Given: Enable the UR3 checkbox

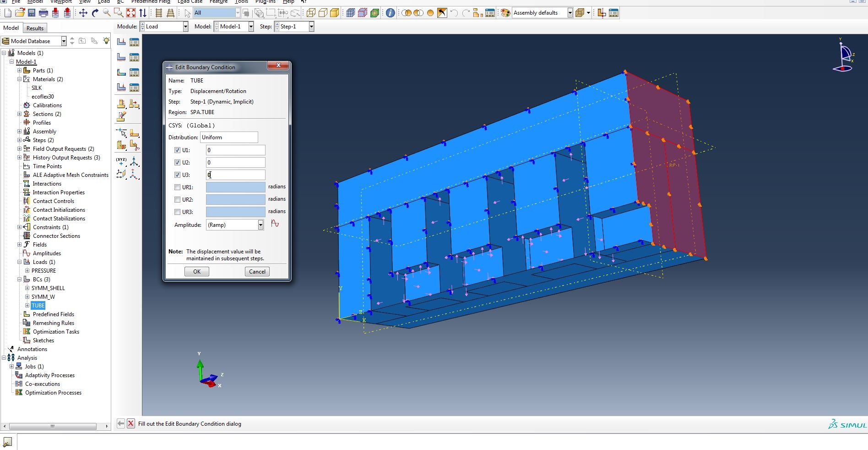Looking at the screenshot, I should coord(177,212).
